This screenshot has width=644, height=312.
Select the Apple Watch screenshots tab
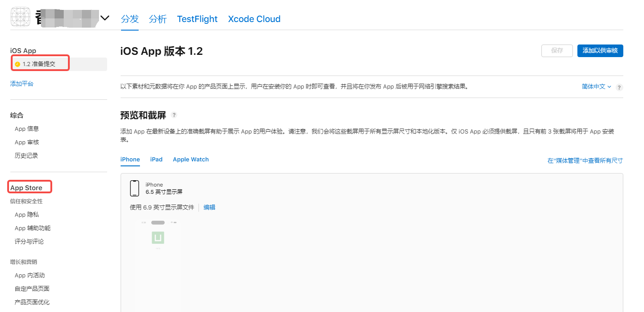tap(191, 160)
